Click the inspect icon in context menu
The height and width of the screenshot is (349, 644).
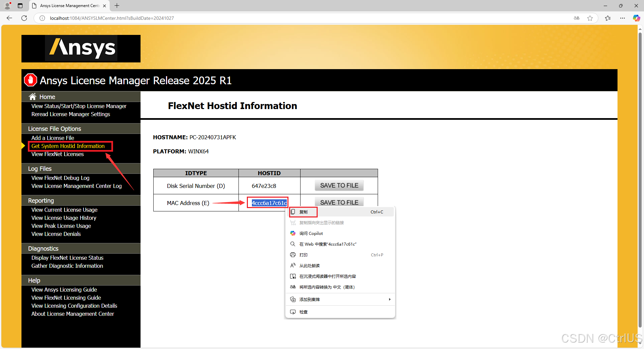click(293, 312)
